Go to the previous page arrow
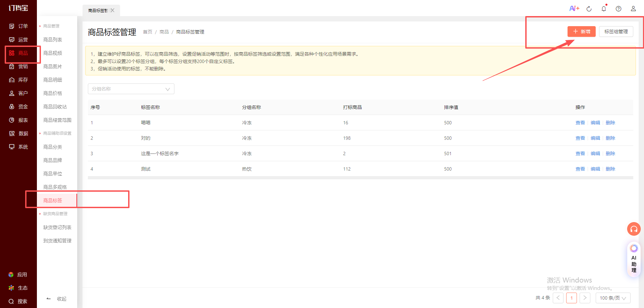Viewport: 644px width, 308px height. [558, 298]
